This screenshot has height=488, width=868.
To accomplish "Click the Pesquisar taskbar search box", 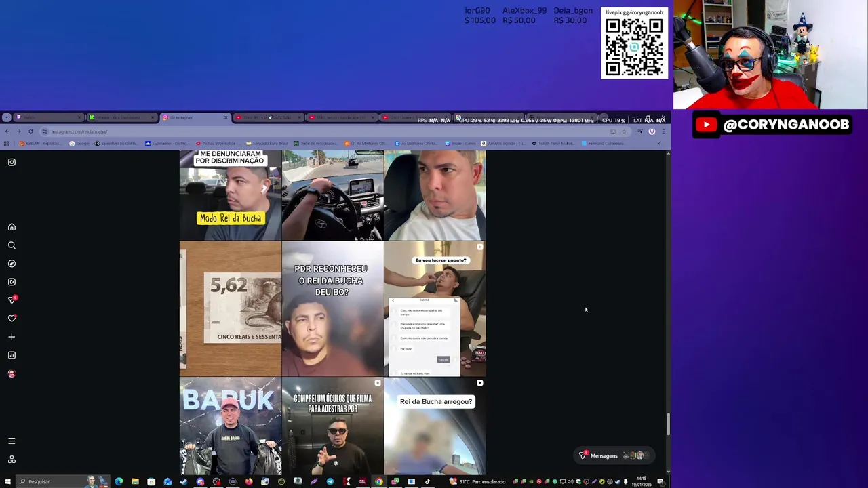I will pyautogui.click(x=61, y=481).
